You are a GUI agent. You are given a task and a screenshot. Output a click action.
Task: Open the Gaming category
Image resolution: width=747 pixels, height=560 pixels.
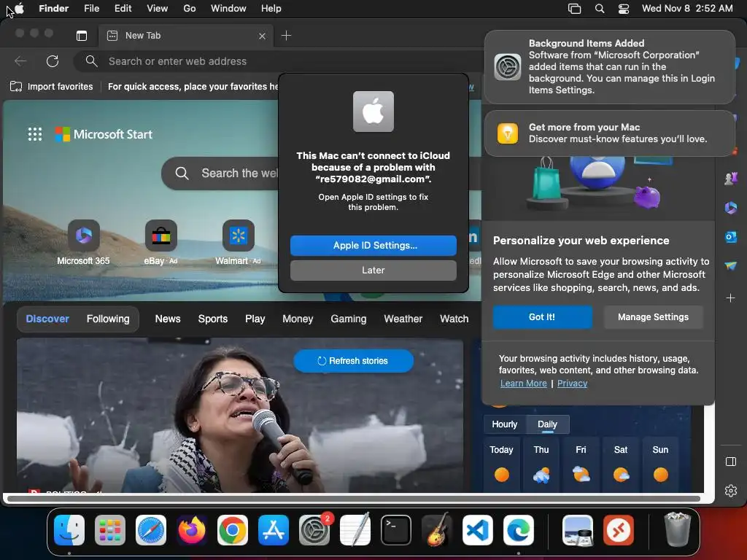[349, 319]
